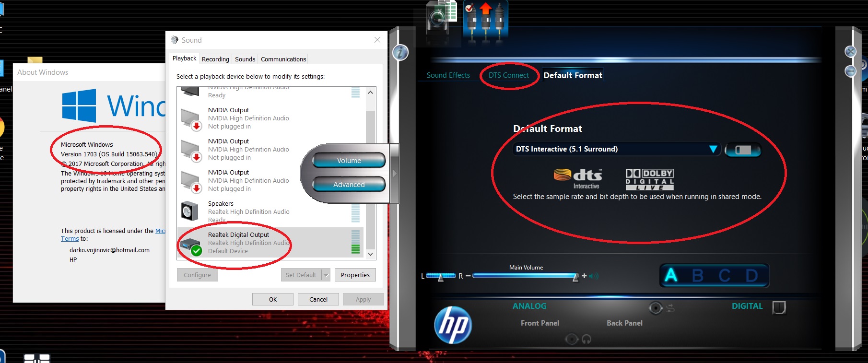Click the Back Panel label
Screen dimensions: 868x363
[624, 323]
